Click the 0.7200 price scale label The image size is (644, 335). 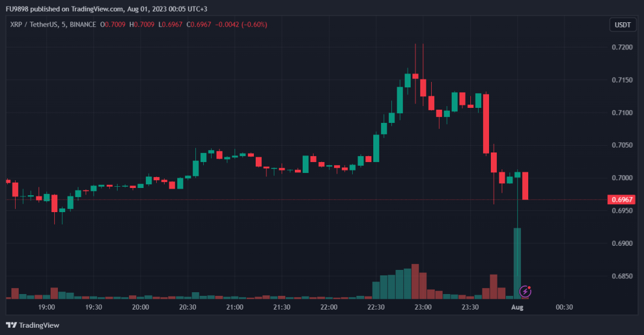[622, 47]
